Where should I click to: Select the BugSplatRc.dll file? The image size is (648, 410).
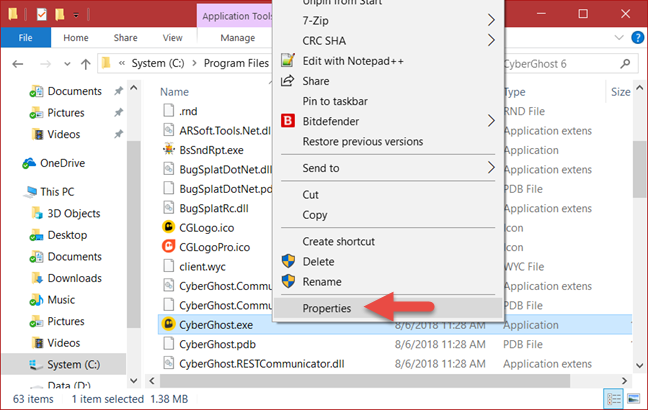click(x=214, y=208)
